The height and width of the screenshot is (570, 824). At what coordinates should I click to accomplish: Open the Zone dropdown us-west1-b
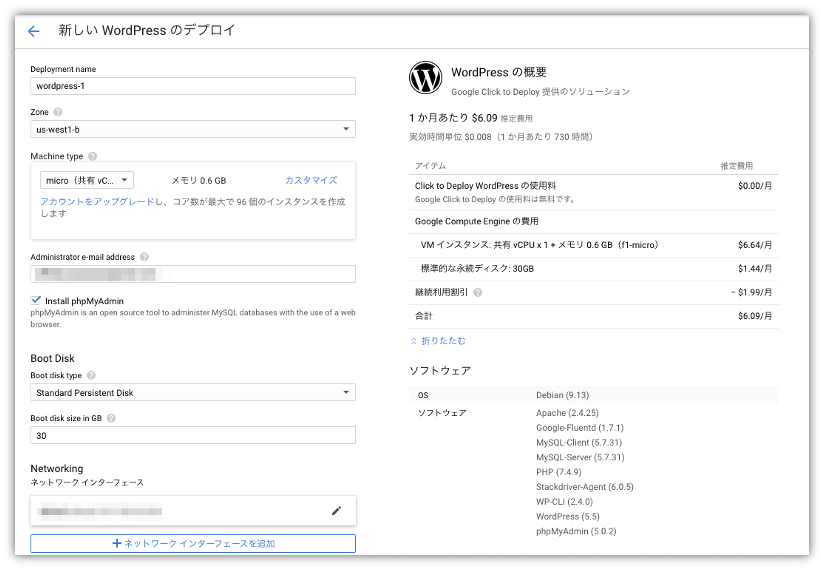click(x=193, y=129)
